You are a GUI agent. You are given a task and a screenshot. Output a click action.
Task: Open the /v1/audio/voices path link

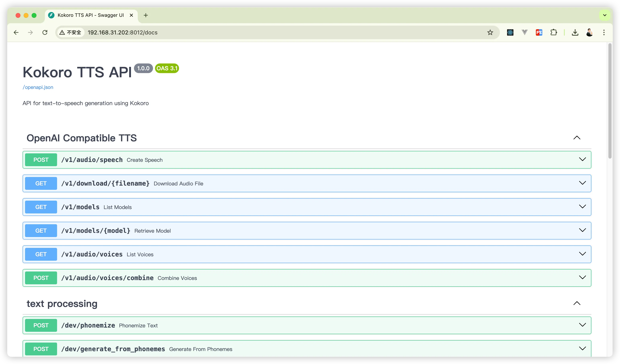(92, 254)
